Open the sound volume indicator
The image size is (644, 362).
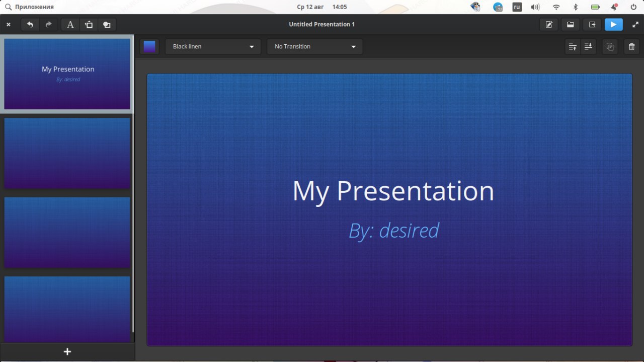pos(535,7)
